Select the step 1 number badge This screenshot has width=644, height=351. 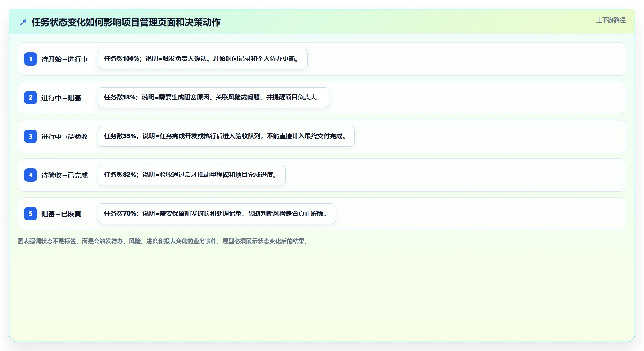click(31, 59)
